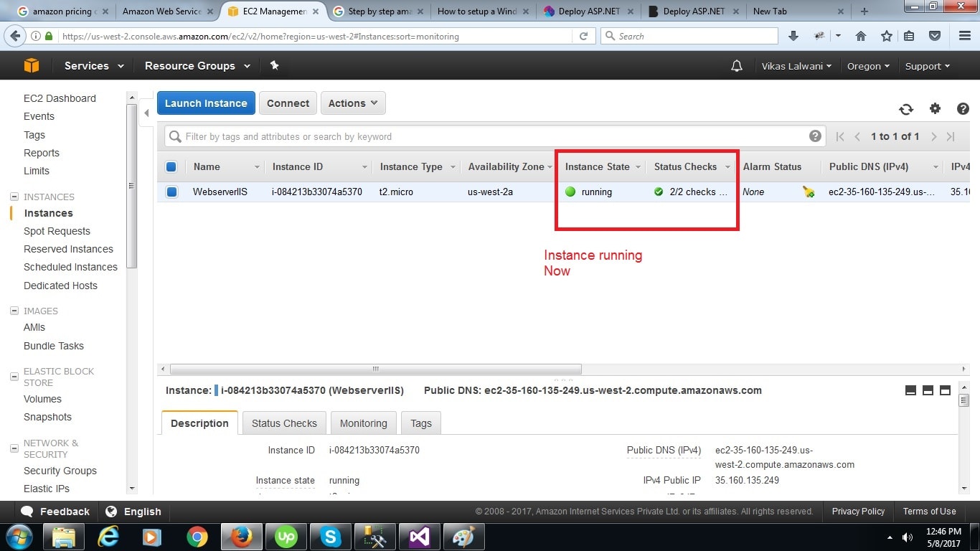The height and width of the screenshot is (551, 980).
Task: Open the Oregon region dropdown
Action: pyautogui.click(x=868, y=66)
